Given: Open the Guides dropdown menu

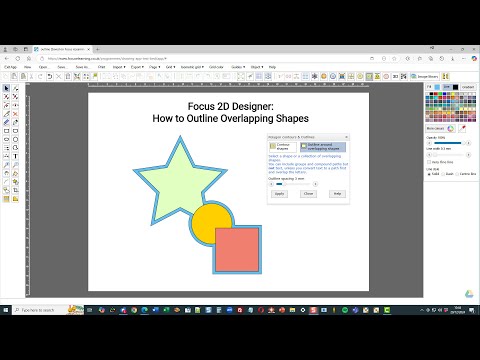Looking at the screenshot, I should [x=238, y=67].
